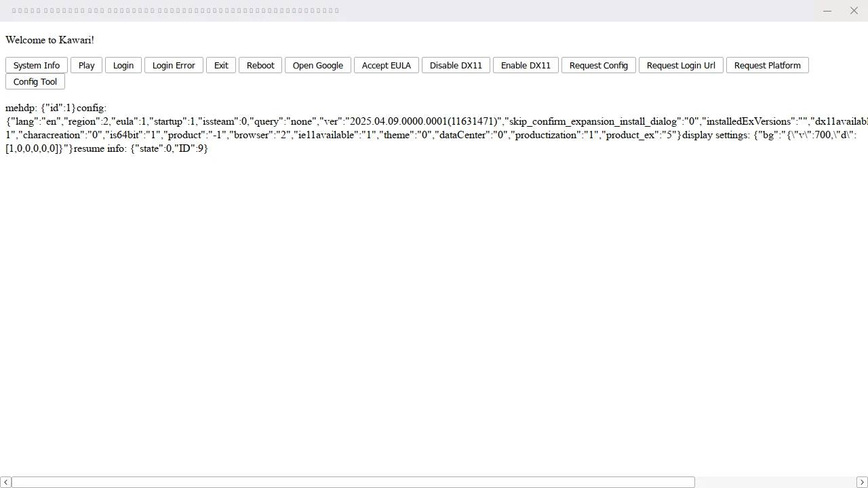The height and width of the screenshot is (488, 868).
Task: Click the Request Config button
Action: click(599, 65)
